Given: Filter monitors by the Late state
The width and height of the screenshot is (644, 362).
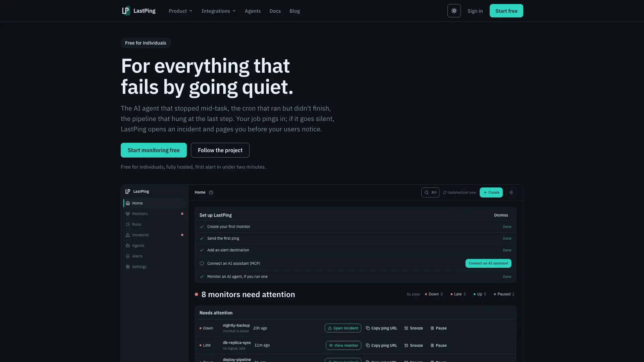Looking at the screenshot, I should (x=458, y=294).
